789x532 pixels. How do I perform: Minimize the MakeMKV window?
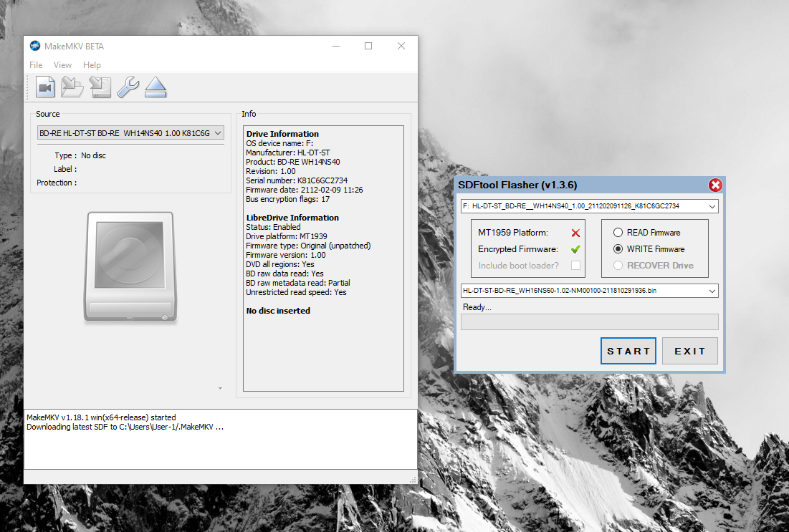click(x=336, y=46)
